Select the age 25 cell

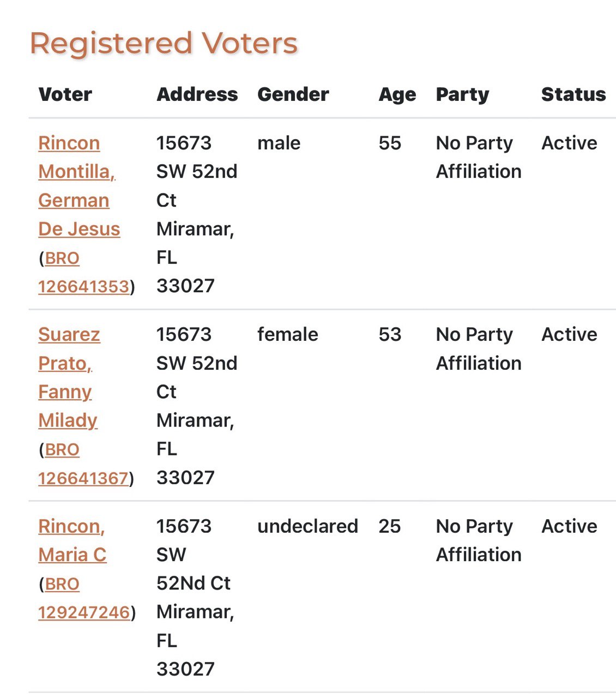(x=390, y=526)
